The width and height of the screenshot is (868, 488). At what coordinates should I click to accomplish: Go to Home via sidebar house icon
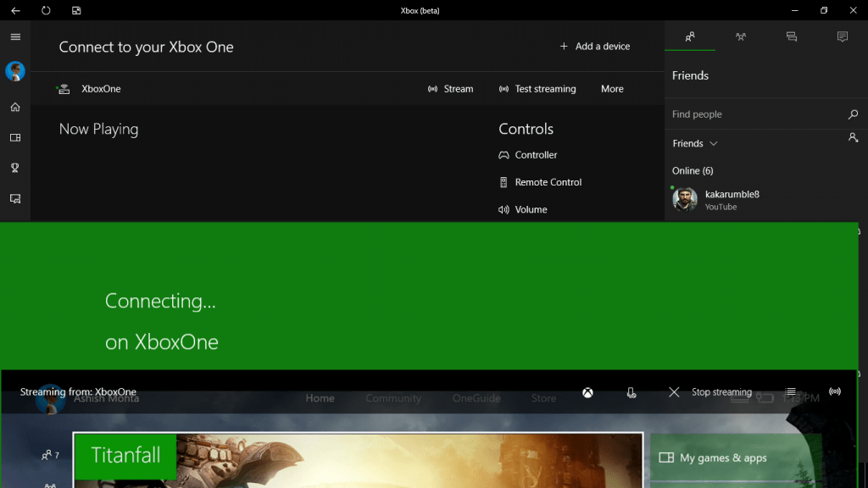click(15, 108)
